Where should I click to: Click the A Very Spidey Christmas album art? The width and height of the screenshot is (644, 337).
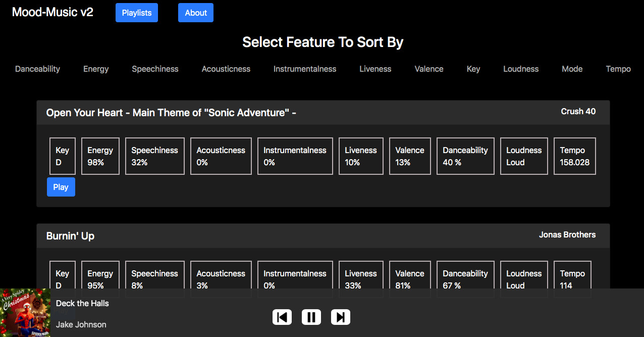25,313
